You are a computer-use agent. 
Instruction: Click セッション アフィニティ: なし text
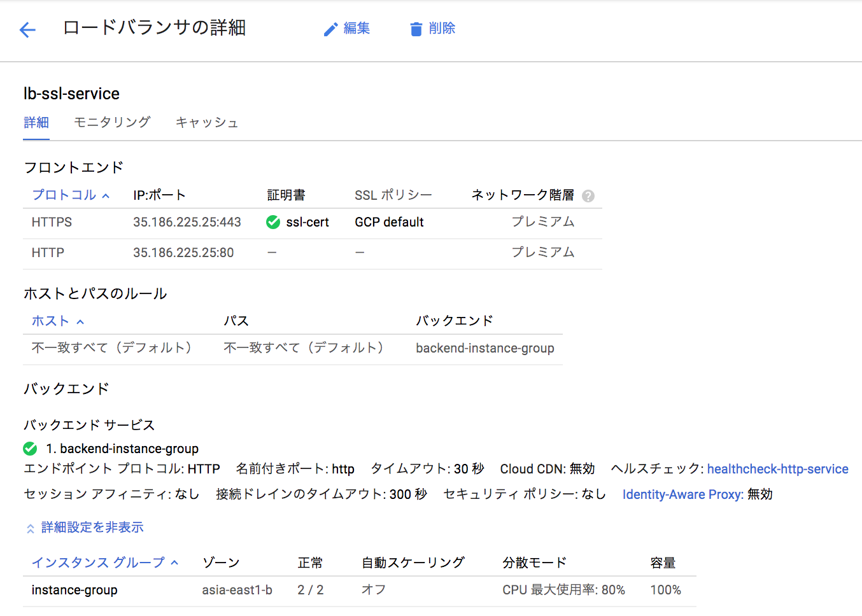(x=111, y=494)
